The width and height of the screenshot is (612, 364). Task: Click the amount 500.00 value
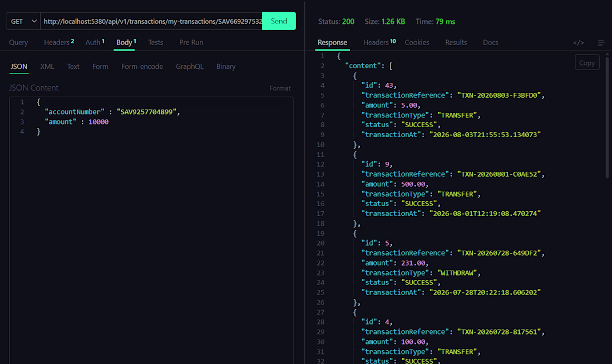(413, 184)
